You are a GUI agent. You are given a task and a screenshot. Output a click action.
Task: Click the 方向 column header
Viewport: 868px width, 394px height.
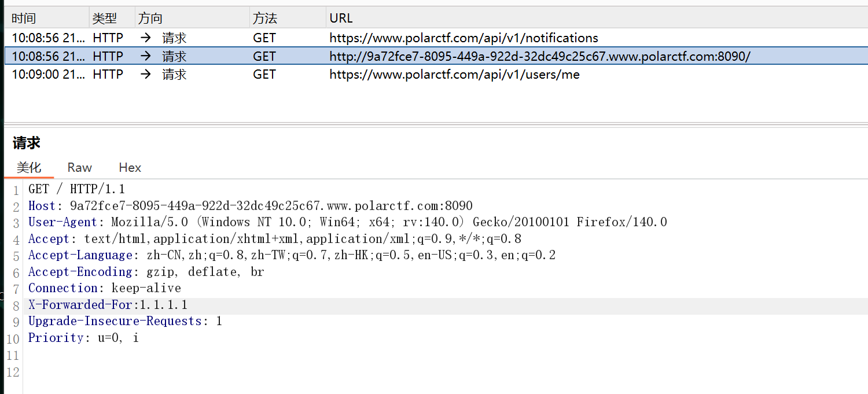click(150, 19)
